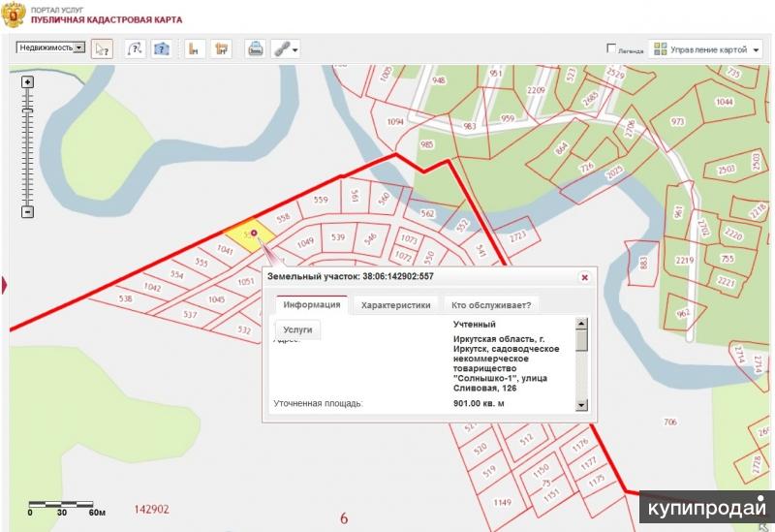This screenshot has width=775, height=532.
Task: Click the Услуги button
Action: coord(297,329)
